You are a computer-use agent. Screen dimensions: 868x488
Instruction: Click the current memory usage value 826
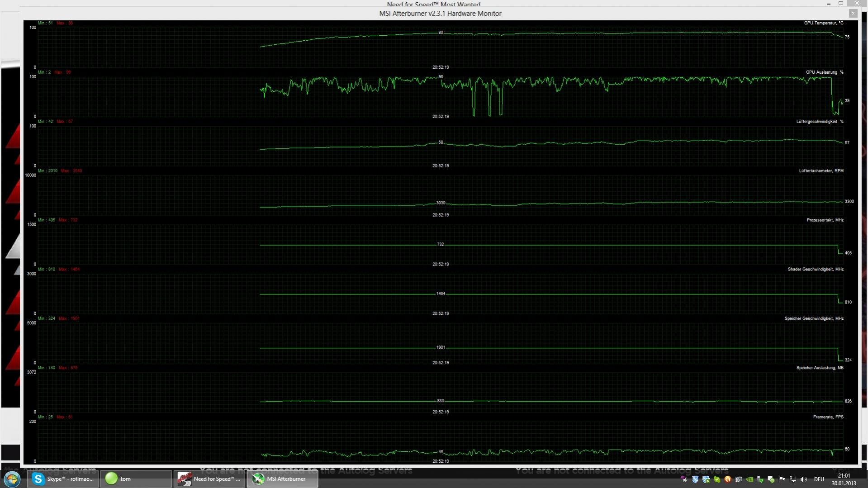coord(848,401)
